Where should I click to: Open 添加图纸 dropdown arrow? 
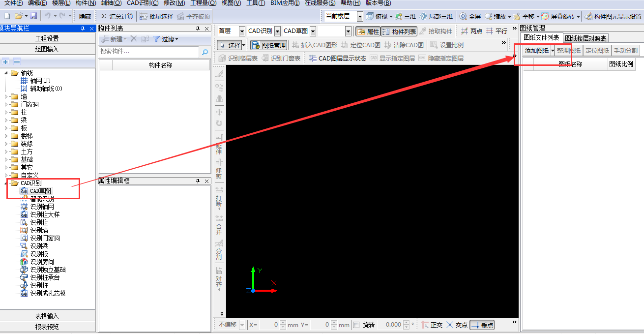[553, 50]
